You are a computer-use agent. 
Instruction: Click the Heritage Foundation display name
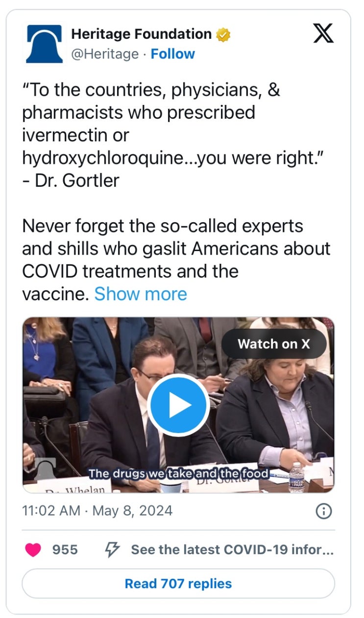coord(141,34)
